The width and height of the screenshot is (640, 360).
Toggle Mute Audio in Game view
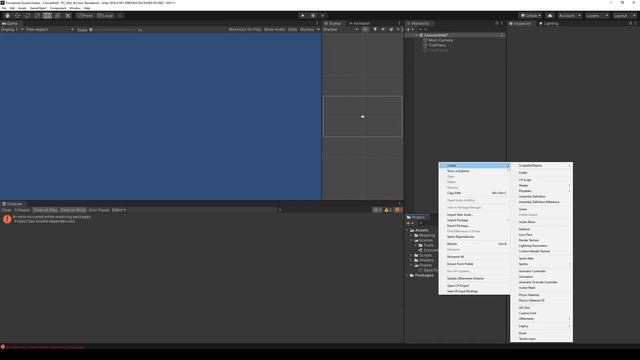pyautogui.click(x=274, y=29)
